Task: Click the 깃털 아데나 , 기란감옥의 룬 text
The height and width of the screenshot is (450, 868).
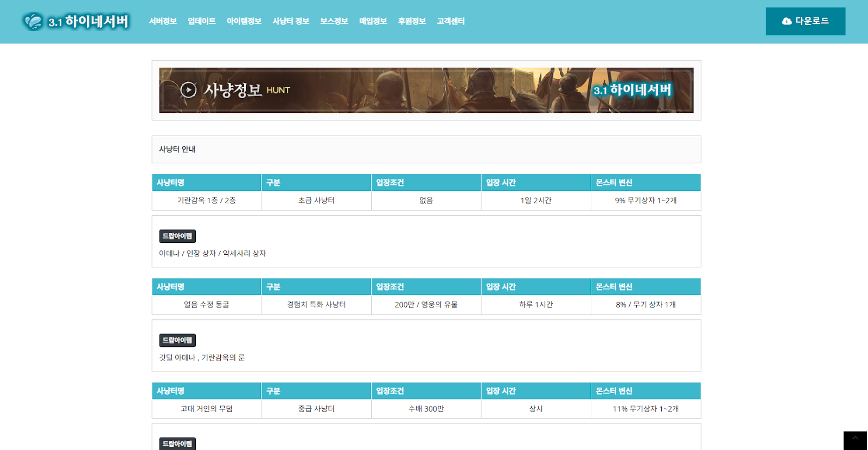Action: (x=202, y=357)
